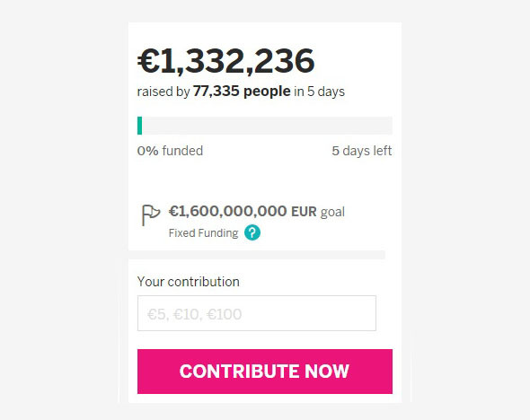Click the Your contribution label
Viewport: 530px width, 420px height.
point(189,282)
